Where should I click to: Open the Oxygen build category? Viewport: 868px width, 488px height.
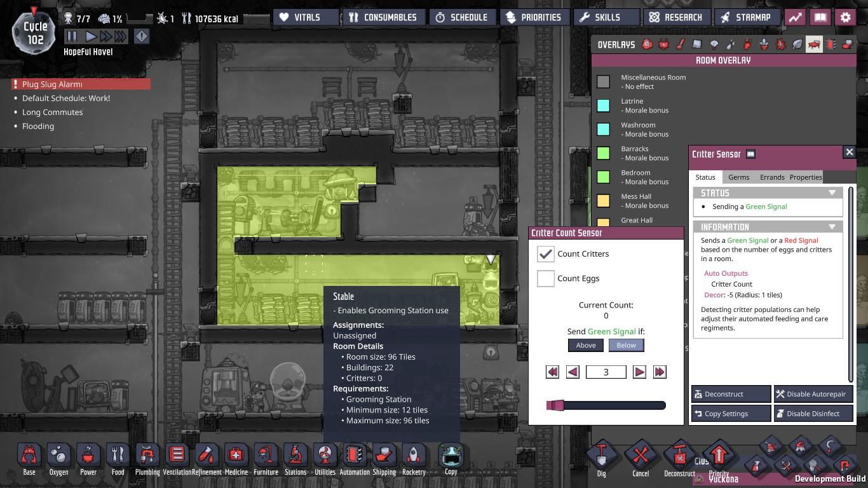click(58, 458)
